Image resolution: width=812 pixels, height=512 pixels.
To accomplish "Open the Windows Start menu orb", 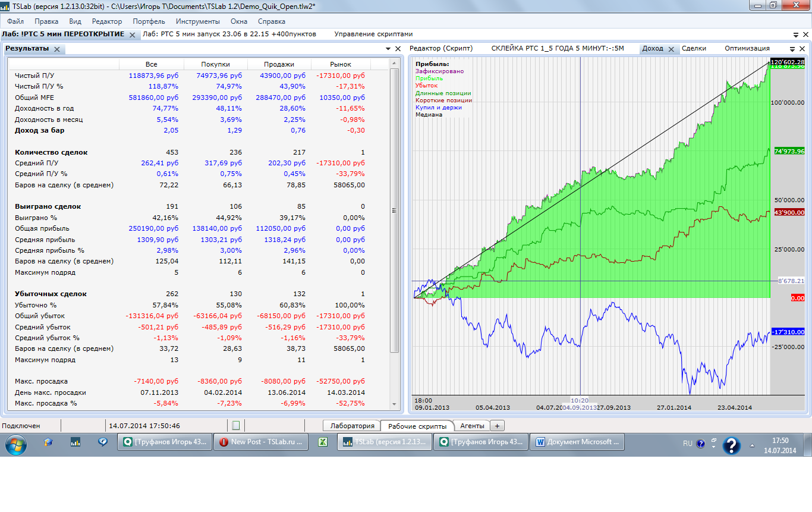I will coord(16,443).
